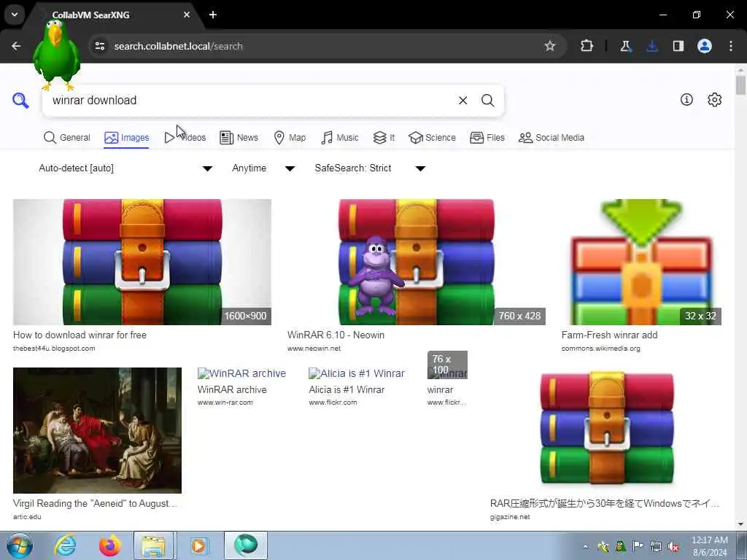Click the www.win-rar.com source text
The width and height of the screenshot is (747, 560).
point(225,402)
